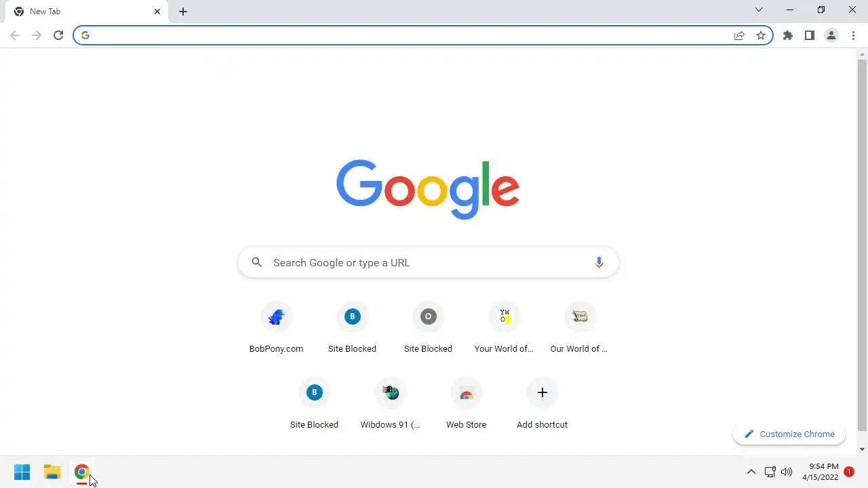Click the Customize Chrome button
The width and height of the screenshot is (868, 488).
(x=789, y=434)
